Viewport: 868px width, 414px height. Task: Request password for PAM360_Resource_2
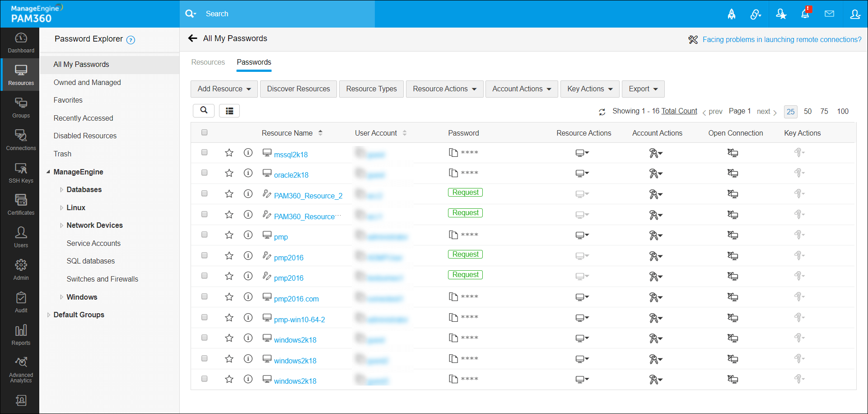click(x=465, y=193)
